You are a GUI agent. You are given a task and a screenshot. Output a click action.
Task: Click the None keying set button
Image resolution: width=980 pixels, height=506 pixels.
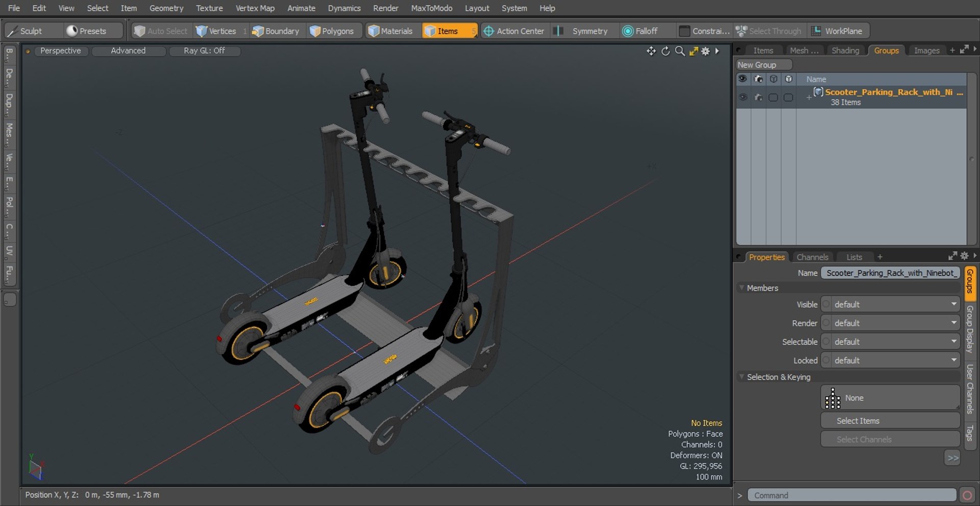point(890,398)
